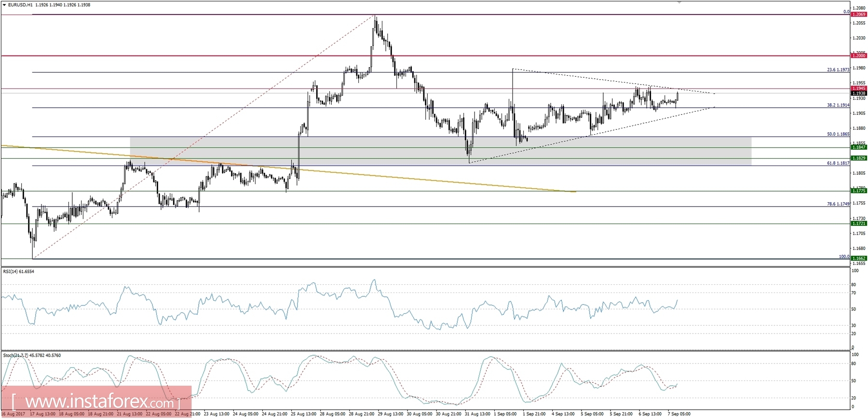Click the Fibonacci 61.8 1.1817 level label
Screen dimensions: 868x419
pyautogui.click(x=838, y=163)
